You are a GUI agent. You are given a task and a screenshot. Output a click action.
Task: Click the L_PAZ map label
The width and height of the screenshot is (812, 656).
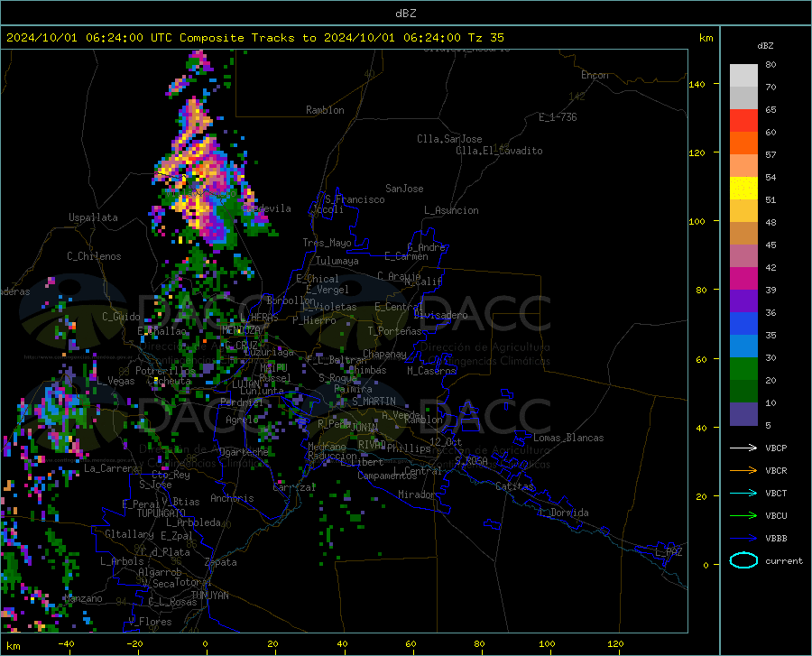tap(669, 552)
